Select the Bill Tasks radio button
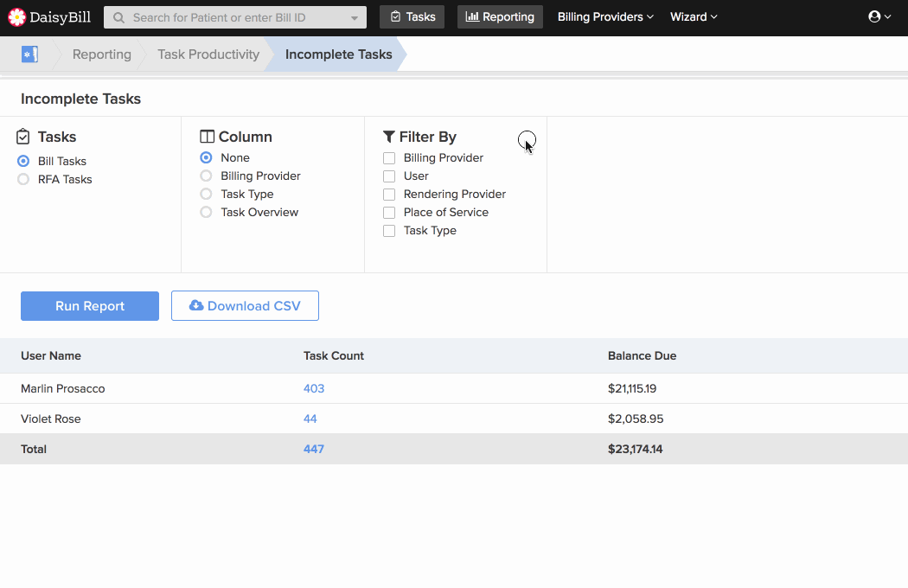This screenshot has width=908, height=588. tap(23, 161)
